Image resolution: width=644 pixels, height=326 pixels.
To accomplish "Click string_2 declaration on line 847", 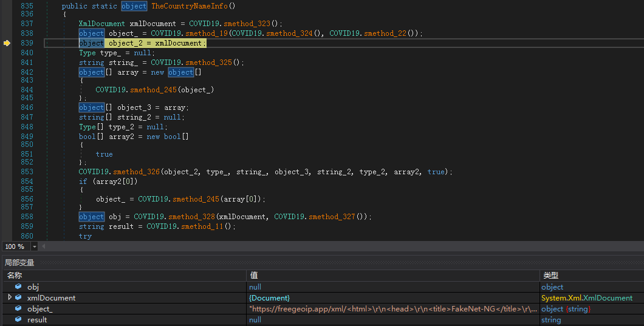I will click(x=134, y=117).
